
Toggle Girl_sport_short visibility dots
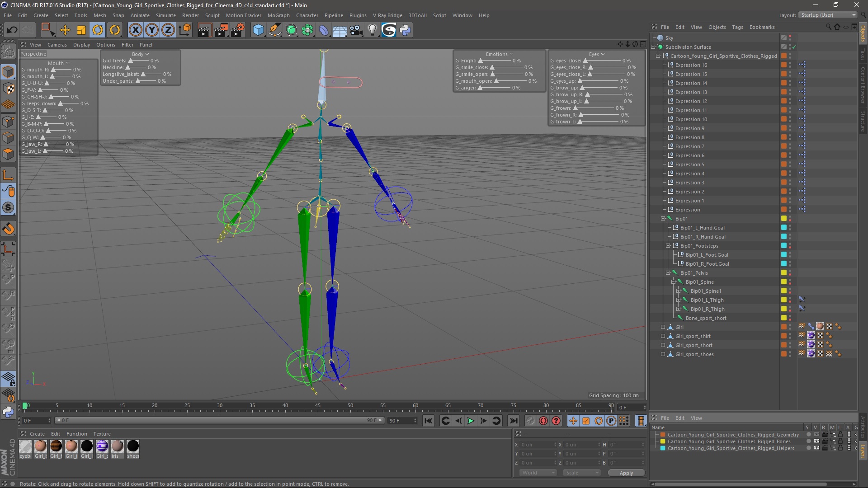click(790, 345)
